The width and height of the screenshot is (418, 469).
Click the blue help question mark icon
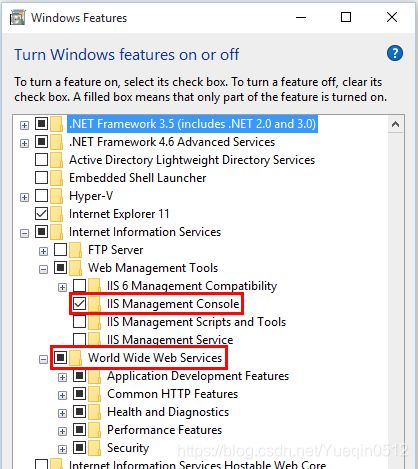tap(395, 54)
